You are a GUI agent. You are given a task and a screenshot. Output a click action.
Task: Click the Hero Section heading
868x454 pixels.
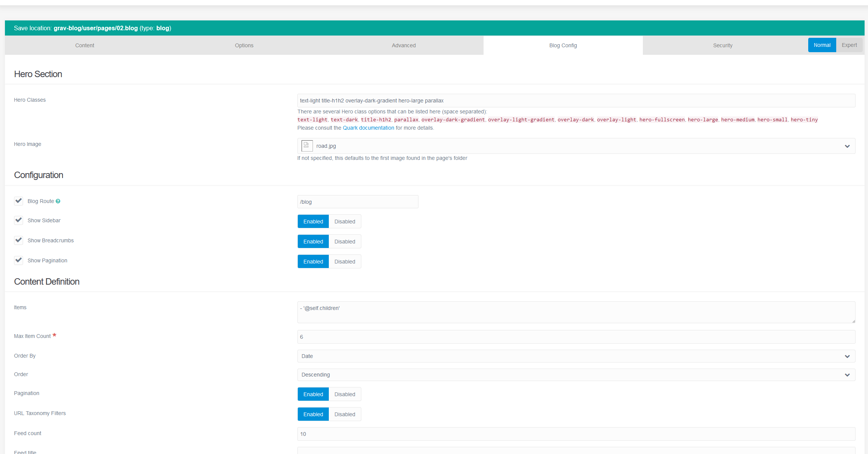(38, 74)
